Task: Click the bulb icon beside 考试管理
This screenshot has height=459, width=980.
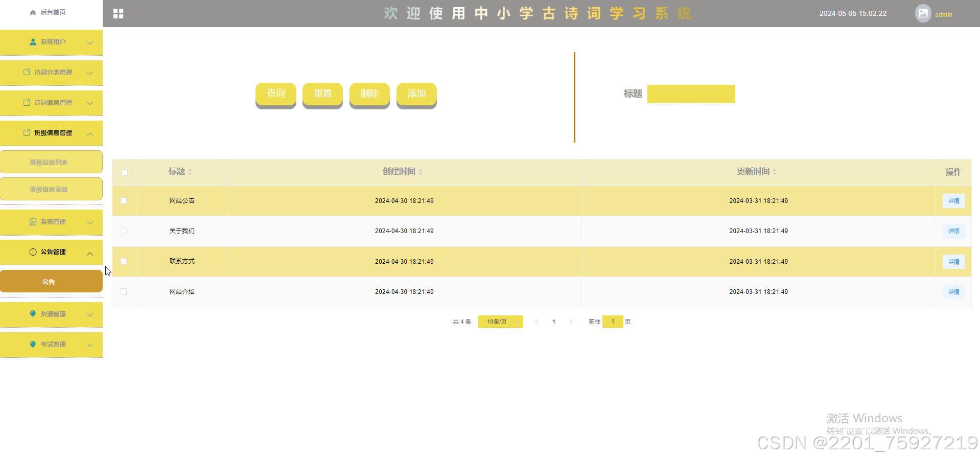Action: (x=33, y=344)
